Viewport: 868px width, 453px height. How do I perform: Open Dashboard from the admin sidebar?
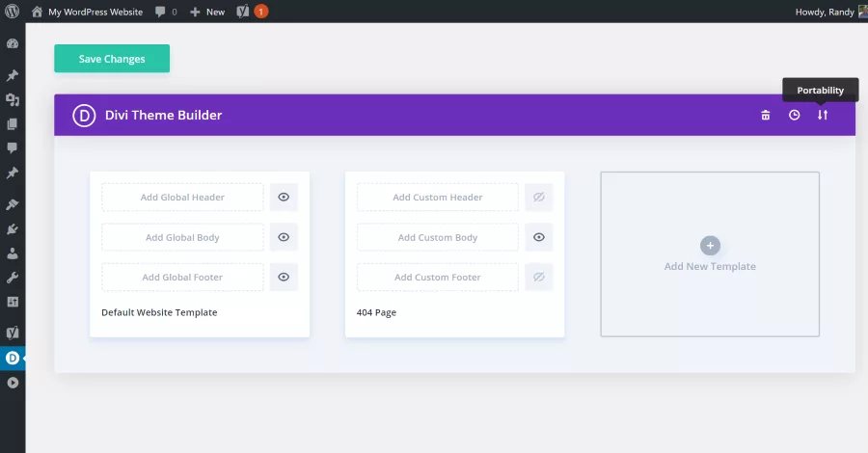click(13, 43)
